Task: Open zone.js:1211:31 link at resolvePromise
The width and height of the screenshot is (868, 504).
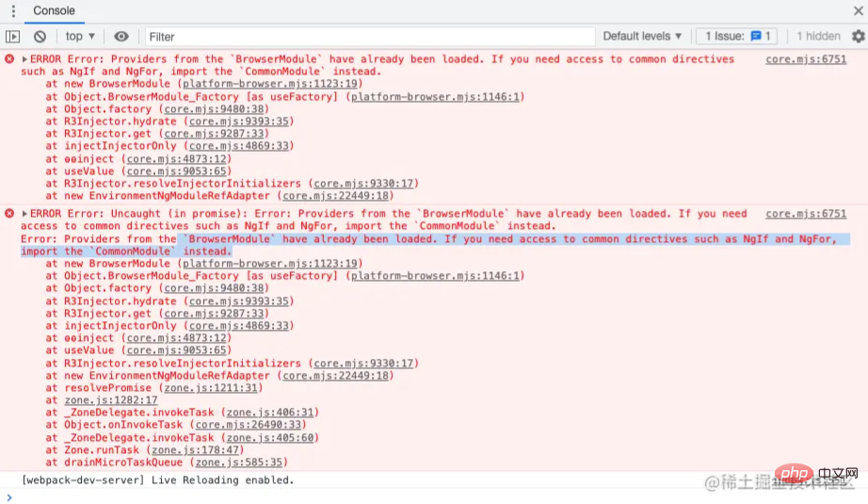Action: coord(209,388)
